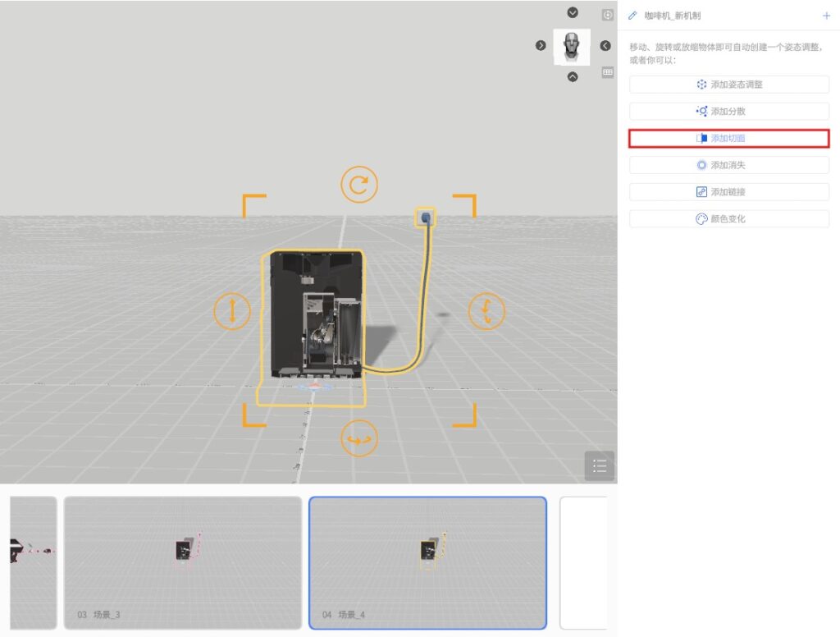Click the highlighted 添加切面 button

[729, 139]
